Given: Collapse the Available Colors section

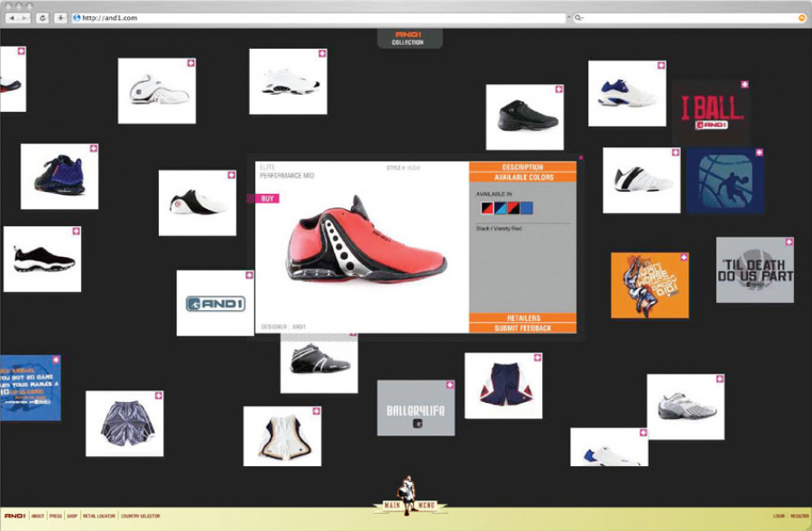Looking at the screenshot, I should coord(522,178).
